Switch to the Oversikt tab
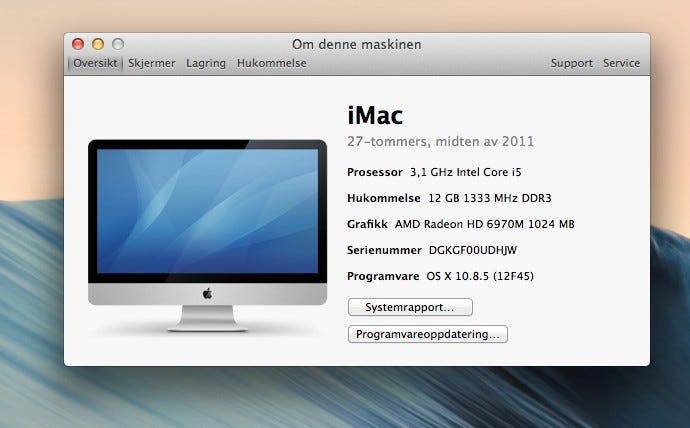Viewport: 690px width, 428px height. pos(95,63)
